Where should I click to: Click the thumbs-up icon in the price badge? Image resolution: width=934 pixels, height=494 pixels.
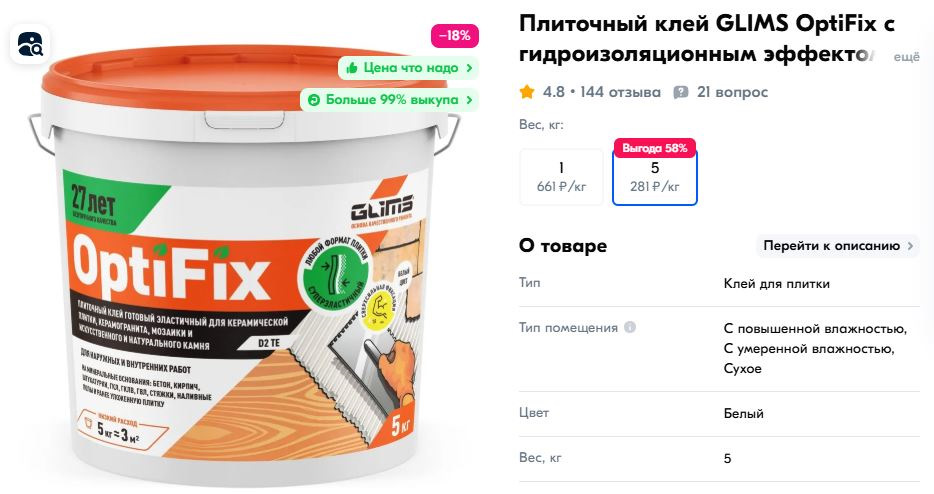(x=351, y=68)
